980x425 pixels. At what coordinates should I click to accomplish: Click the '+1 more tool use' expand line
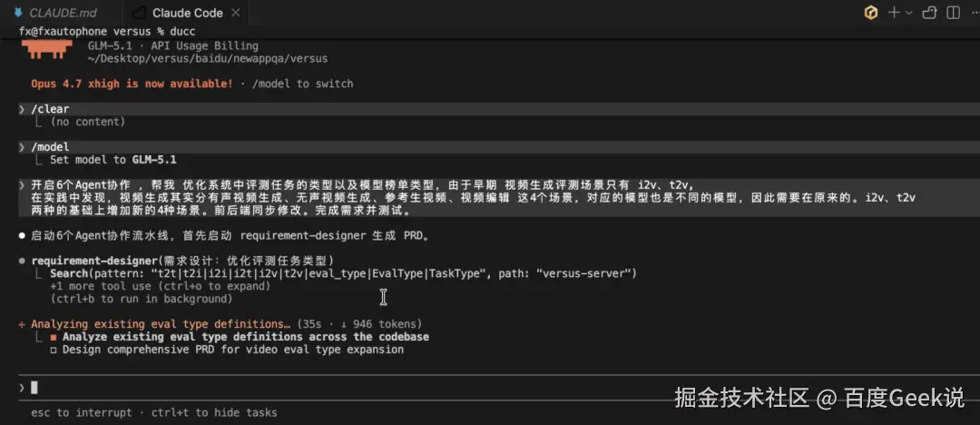[x=160, y=286]
